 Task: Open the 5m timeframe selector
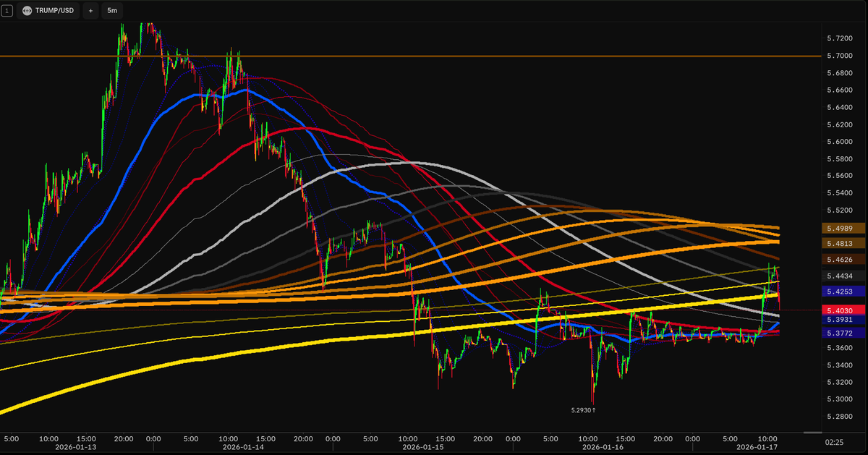point(111,11)
